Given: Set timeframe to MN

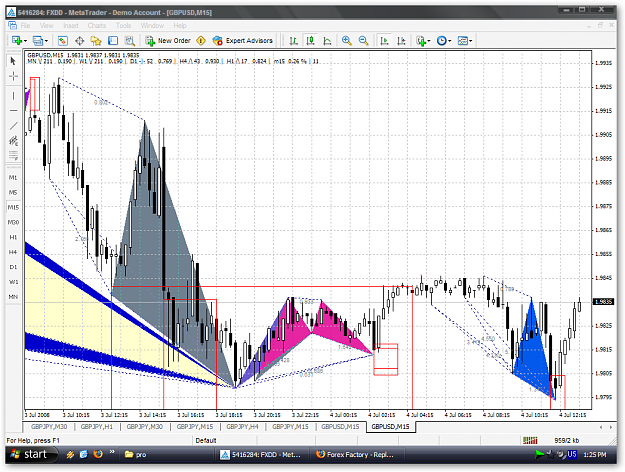Looking at the screenshot, I should click(13, 297).
